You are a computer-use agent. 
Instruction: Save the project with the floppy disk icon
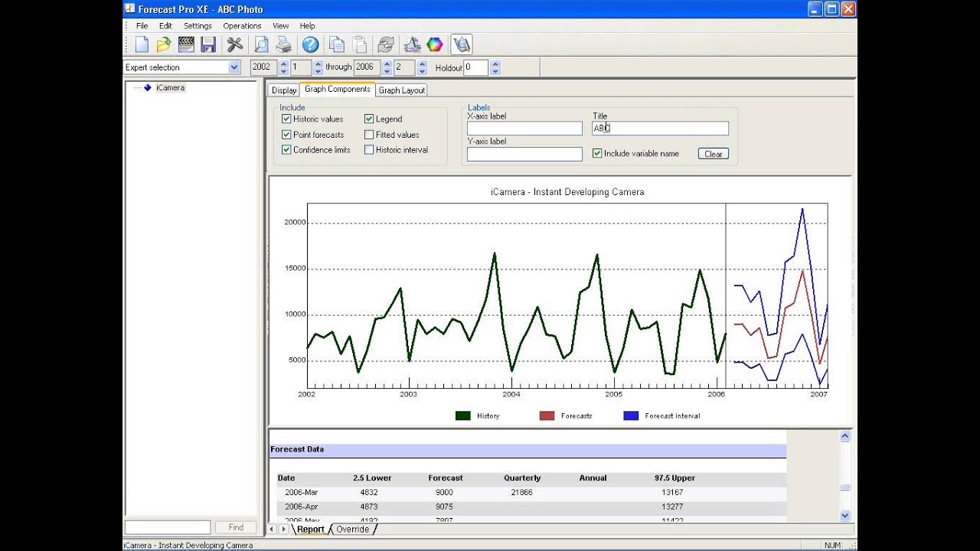(208, 44)
